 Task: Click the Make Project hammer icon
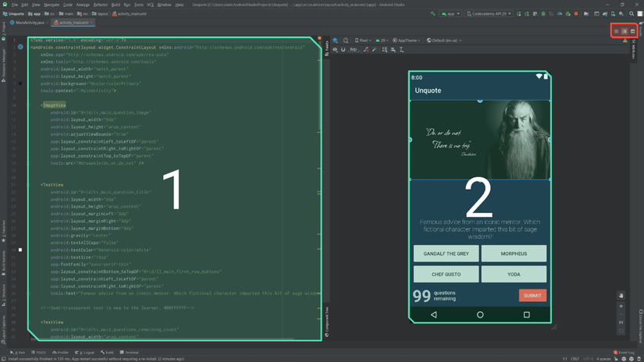point(432,13)
